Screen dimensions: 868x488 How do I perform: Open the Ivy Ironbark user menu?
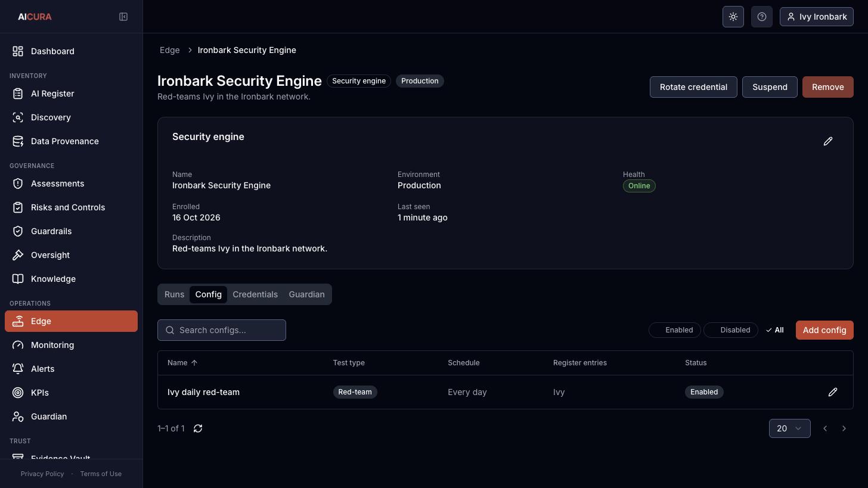[817, 17]
